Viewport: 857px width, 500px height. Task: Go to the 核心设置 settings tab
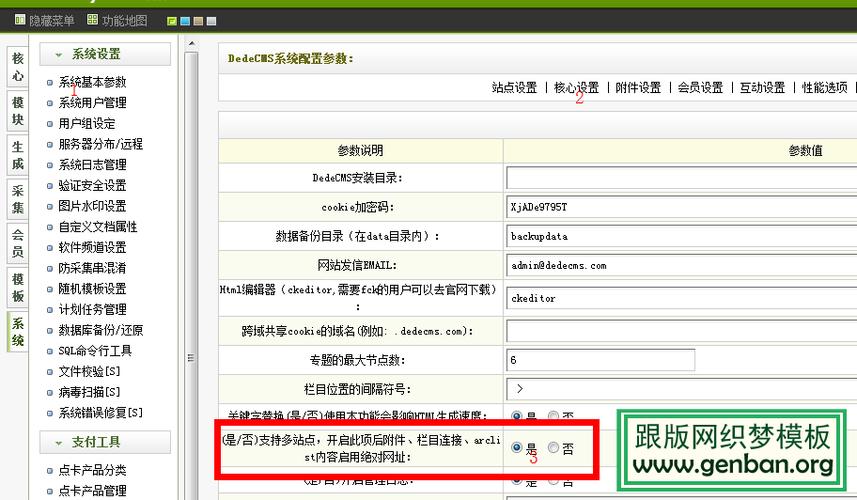[577, 87]
